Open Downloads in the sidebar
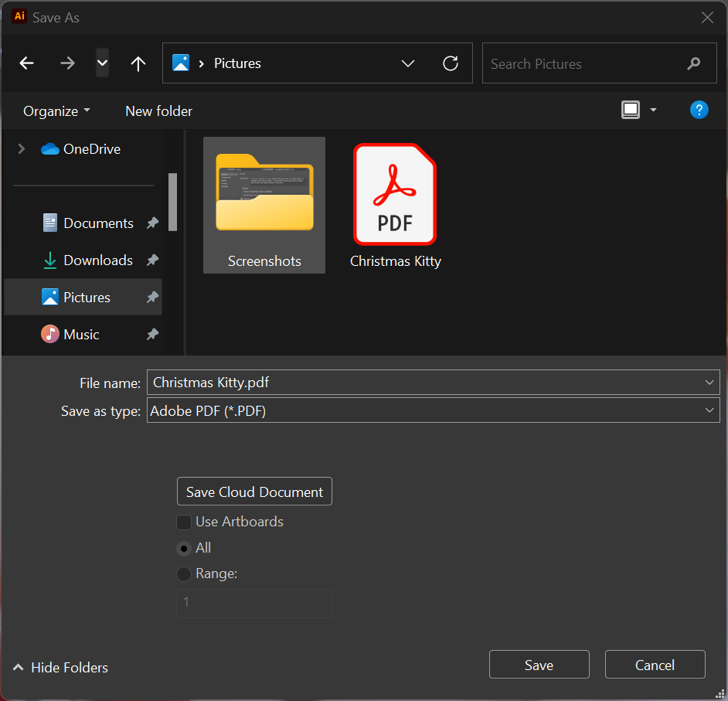Screen dimensions: 728x701 tap(97, 260)
